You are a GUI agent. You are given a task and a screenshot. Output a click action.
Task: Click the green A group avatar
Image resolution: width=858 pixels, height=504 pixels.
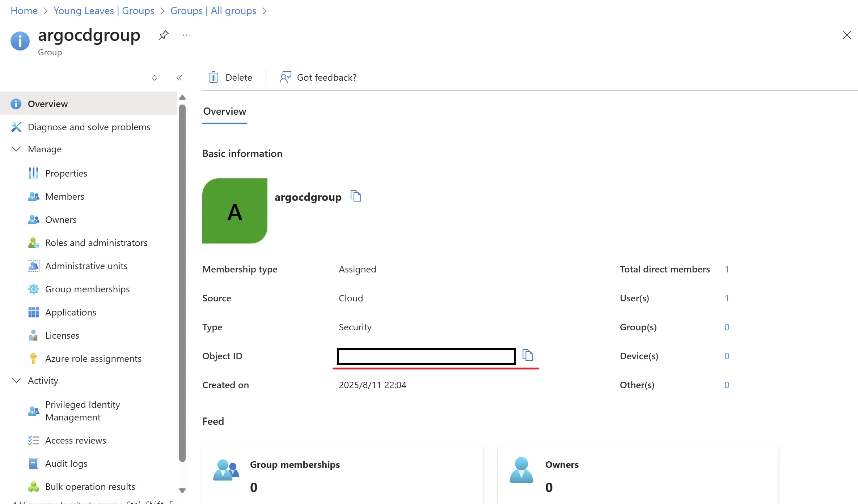click(235, 211)
